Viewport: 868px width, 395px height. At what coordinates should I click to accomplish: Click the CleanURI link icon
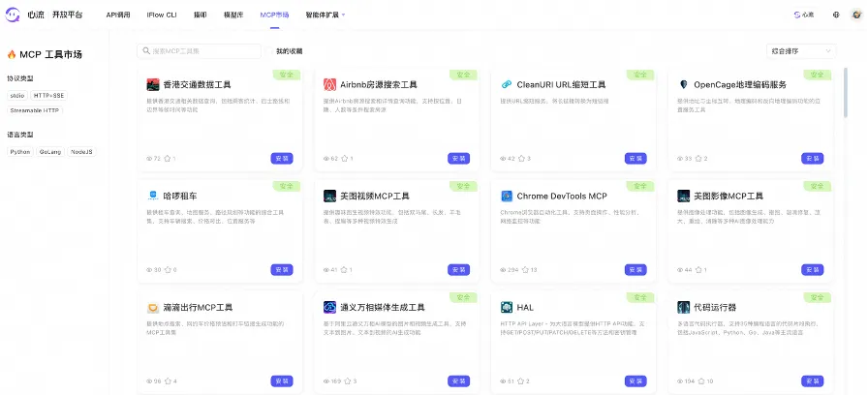(x=507, y=84)
